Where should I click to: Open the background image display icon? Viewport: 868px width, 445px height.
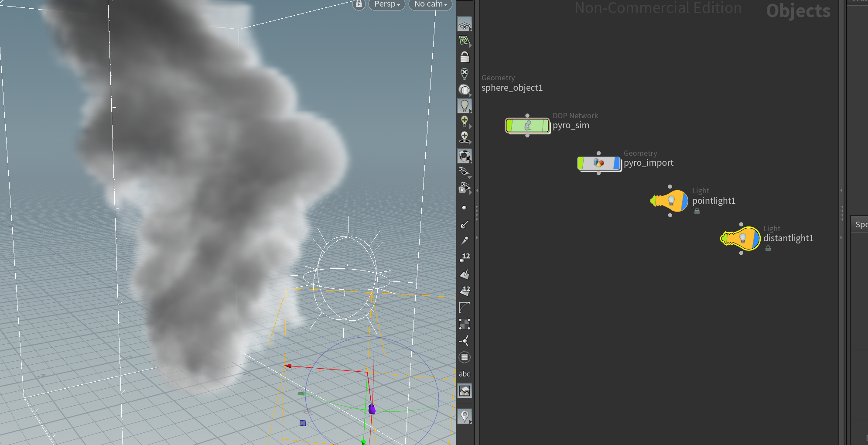pos(465,391)
